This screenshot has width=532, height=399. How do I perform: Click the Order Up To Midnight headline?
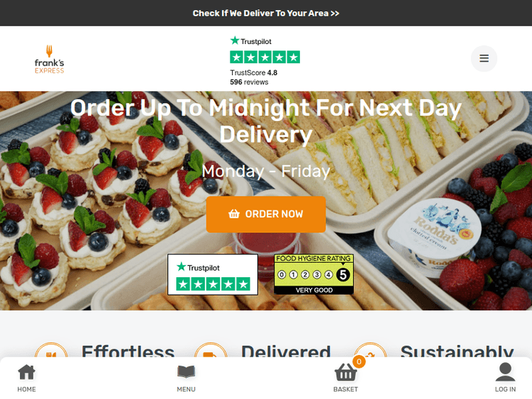(x=266, y=121)
